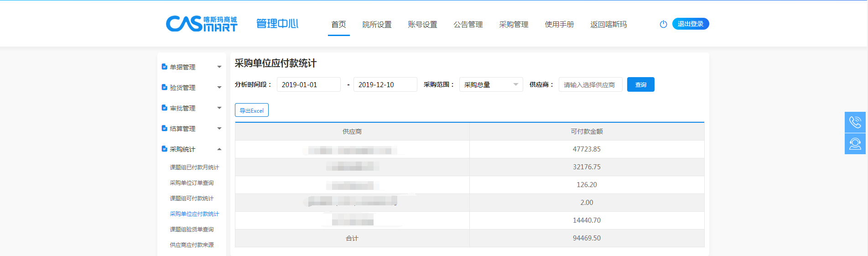This screenshot has height=256, width=868.
Task: Open the 采购范围 dropdown
Action: click(x=491, y=84)
